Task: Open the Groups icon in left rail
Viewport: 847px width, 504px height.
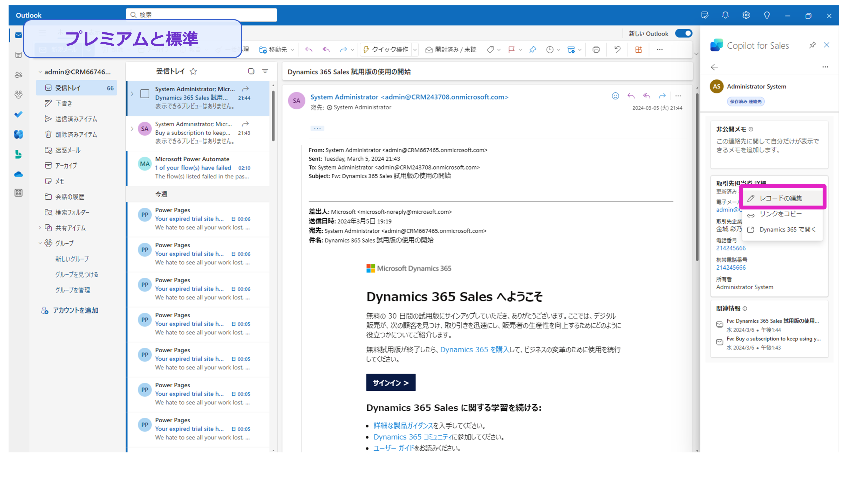Action: click(x=18, y=94)
